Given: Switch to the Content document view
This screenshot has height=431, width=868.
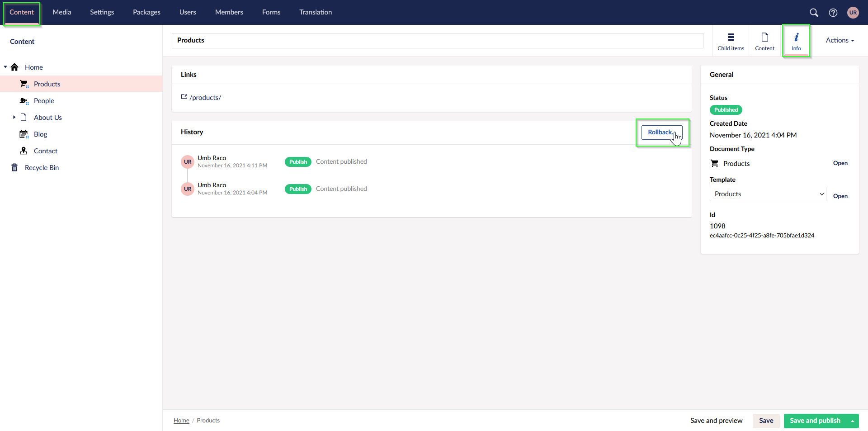Looking at the screenshot, I should [x=764, y=41].
